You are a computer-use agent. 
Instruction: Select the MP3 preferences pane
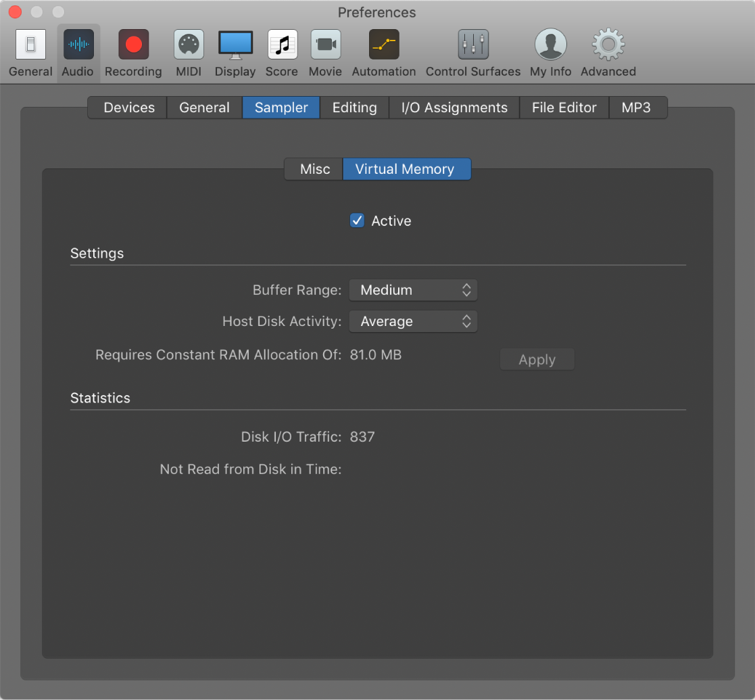pyautogui.click(x=637, y=107)
